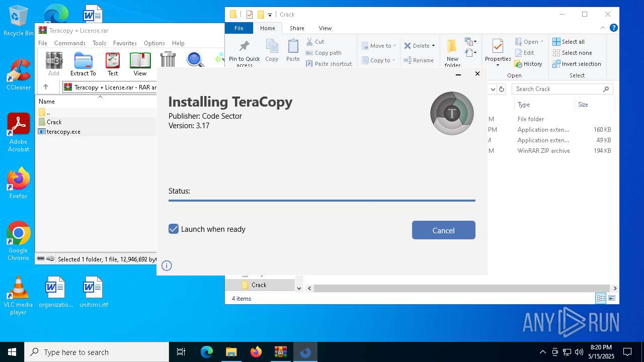The width and height of the screenshot is (644, 362).
Task: Open Firefox from the taskbar
Action: pyautogui.click(x=256, y=352)
